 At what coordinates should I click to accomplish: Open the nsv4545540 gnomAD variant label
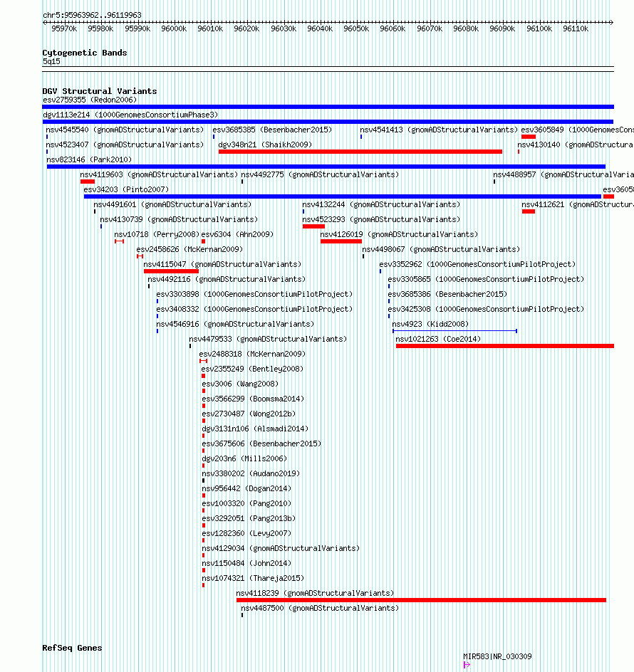point(125,130)
